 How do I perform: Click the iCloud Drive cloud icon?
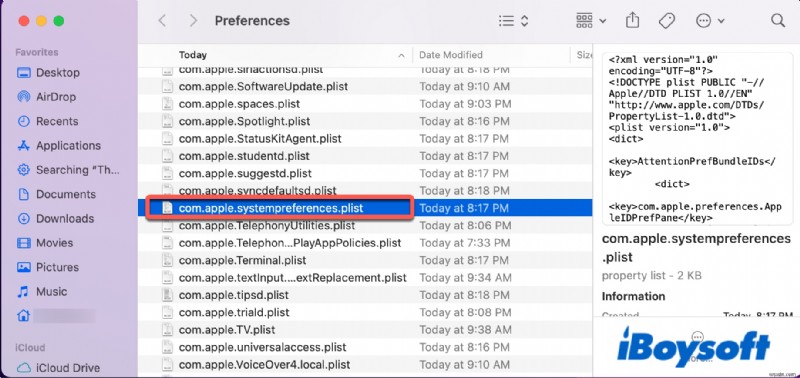[x=23, y=368]
